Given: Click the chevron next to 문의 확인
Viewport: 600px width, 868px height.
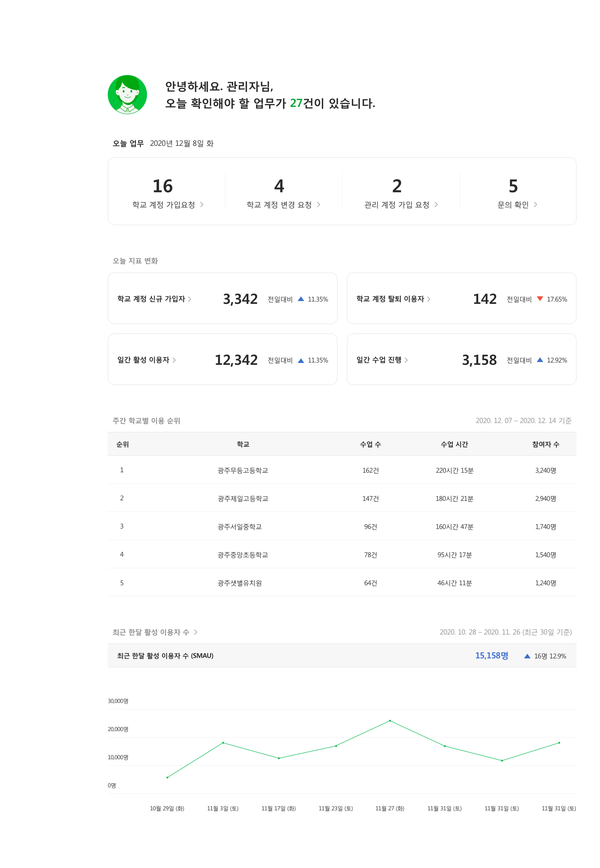Looking at the screenshot, I should [x=535, y=205].
